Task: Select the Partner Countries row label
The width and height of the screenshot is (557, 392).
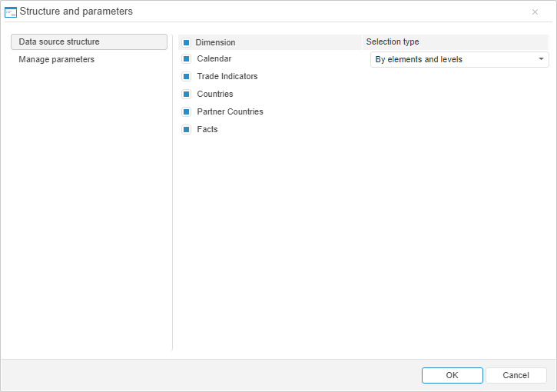Action: point(230,111)
